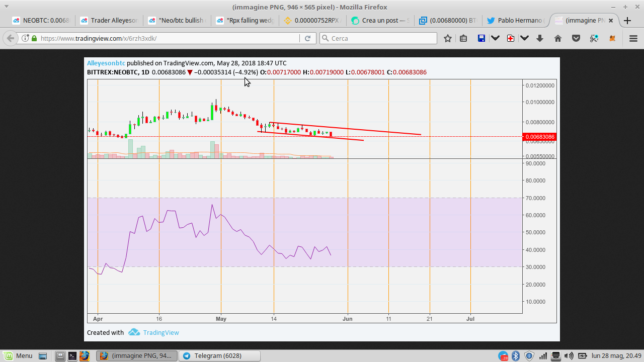
Task: Switch to the Pablo Hermano Twitter tab
Action: [515, 21]
